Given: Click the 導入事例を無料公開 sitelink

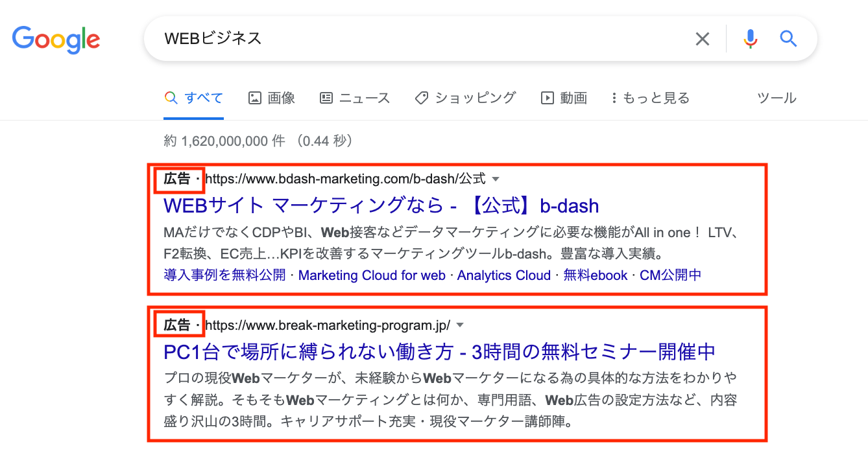Looking at the screenshot, I should (224, 275).
